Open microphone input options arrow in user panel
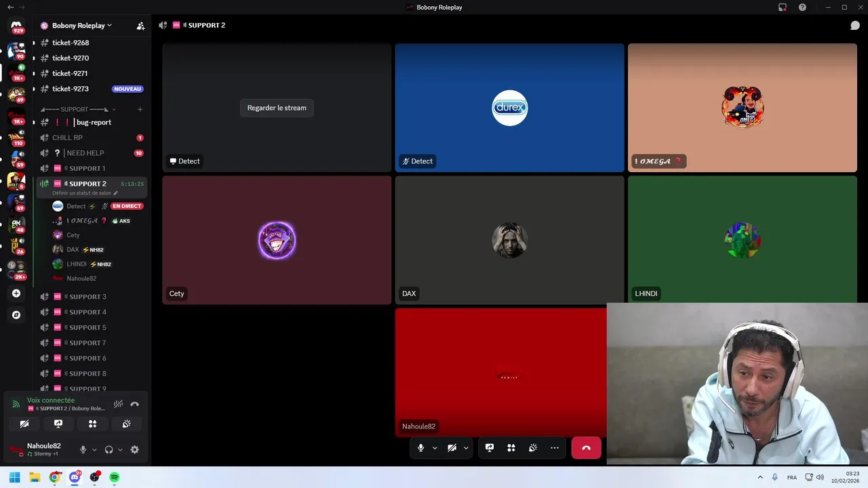 pos(94,449)
